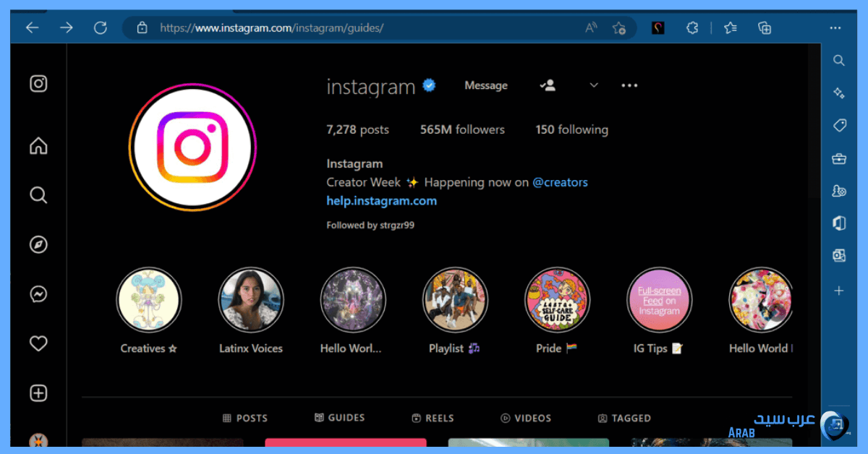Viewport: 868px width, 454px height.
Task: Open Messenger direct messages icon
Action: click(x=38, y=294)
